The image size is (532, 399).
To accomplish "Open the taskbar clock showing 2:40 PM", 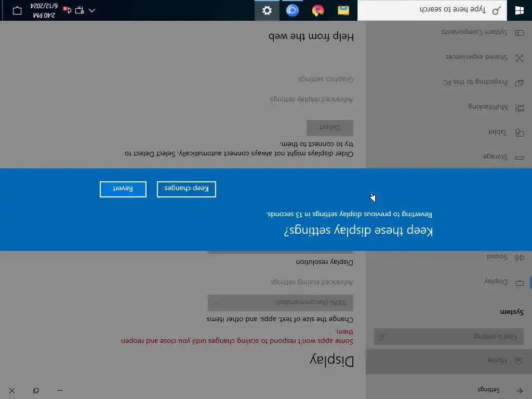I will pos(44,10).
